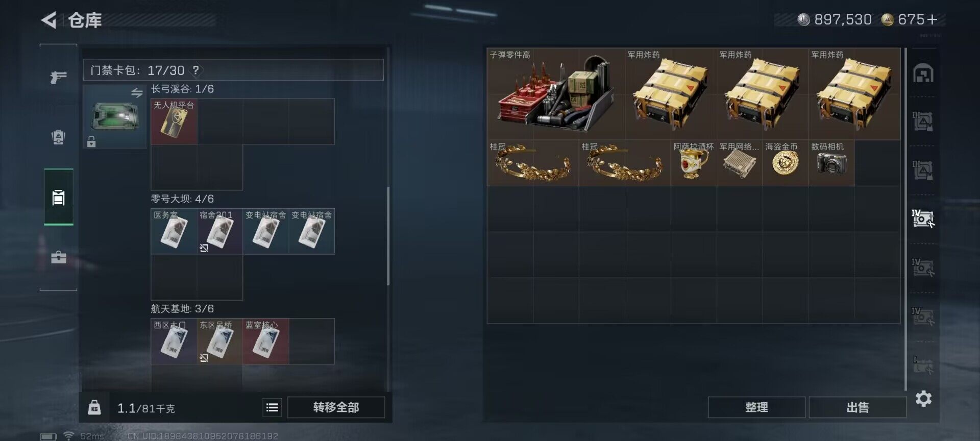
Task: Toggle the lock under the card case
Action: (91, 141)
